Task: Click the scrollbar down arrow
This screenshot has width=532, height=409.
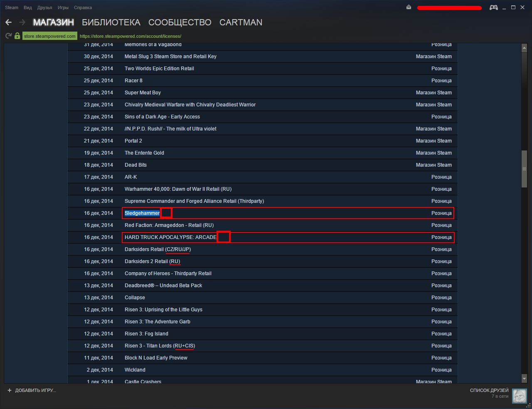Action: pos(524,379)
